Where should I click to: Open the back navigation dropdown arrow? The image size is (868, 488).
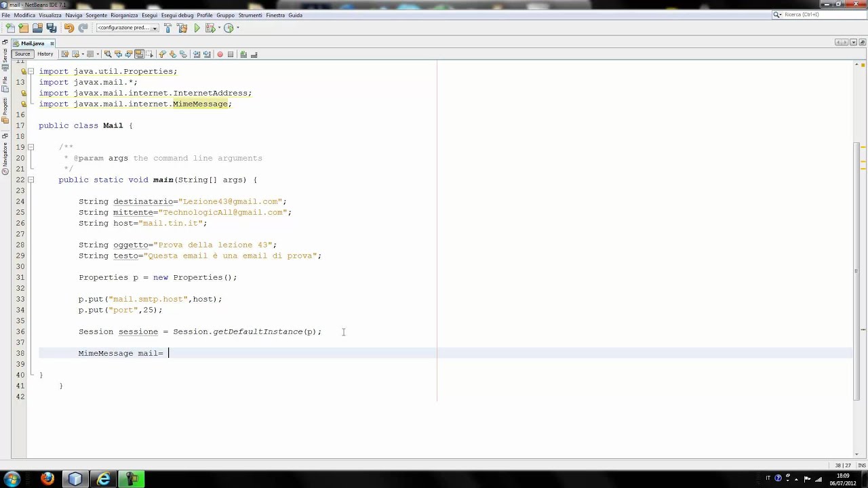coord(83,54)
